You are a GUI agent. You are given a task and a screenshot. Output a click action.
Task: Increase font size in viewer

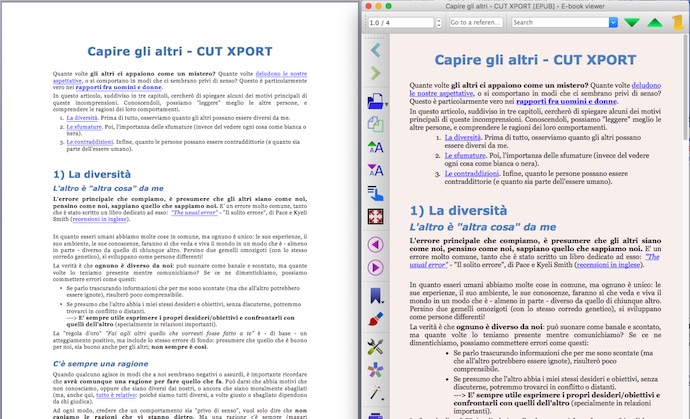[375, 147]
